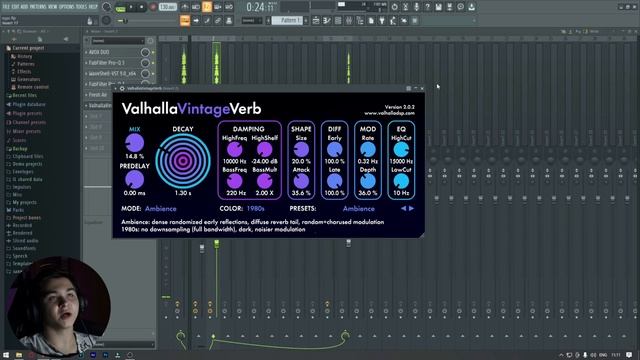640x360 pixels.
Task: Click the microphone recording icon
Action: [416, 7]
